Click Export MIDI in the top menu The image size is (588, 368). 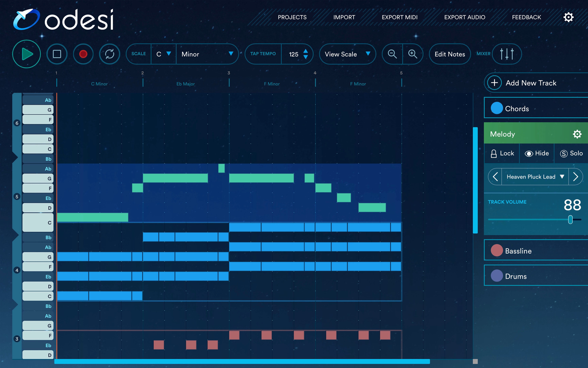point(399,17)
